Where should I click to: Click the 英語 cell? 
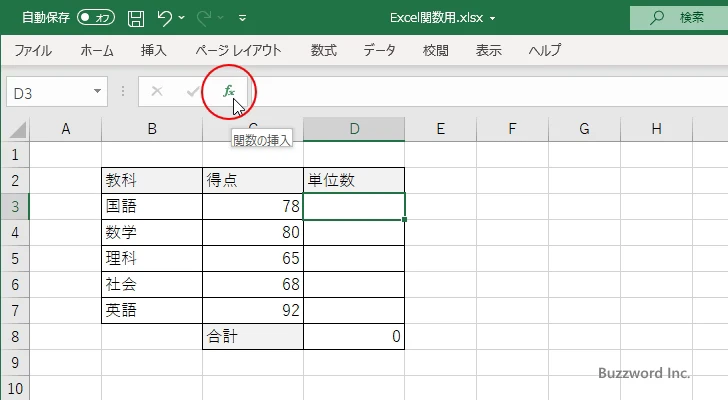152,310
